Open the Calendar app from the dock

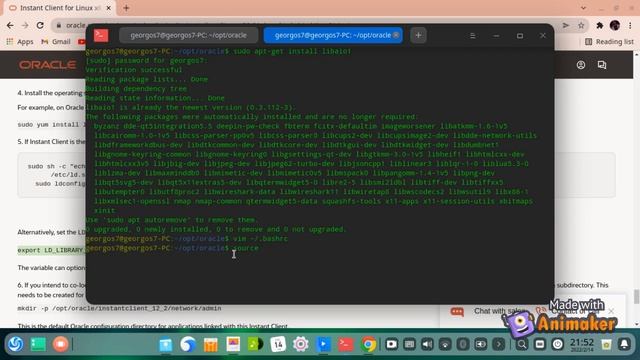tap(278, 344)
